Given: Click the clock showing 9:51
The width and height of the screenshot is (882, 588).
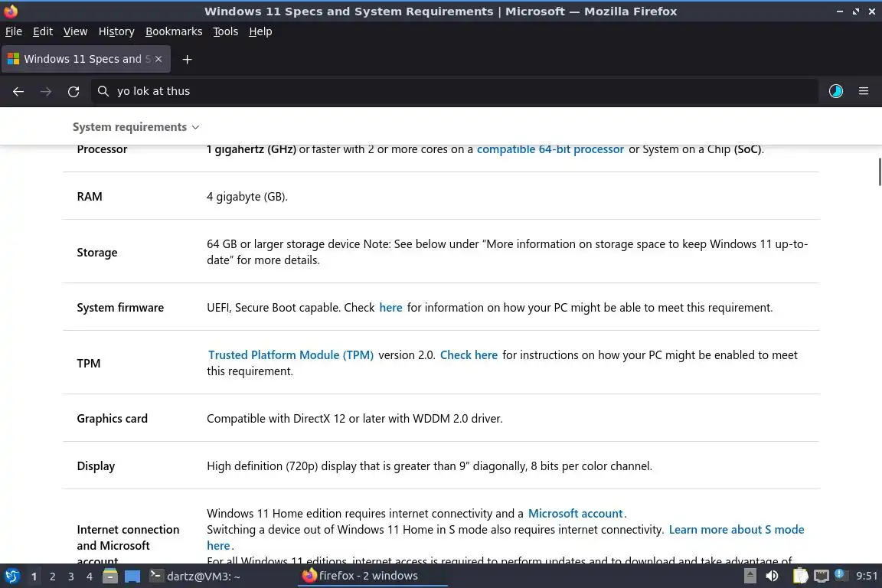Looking at the screenshot, I should 866,576.
